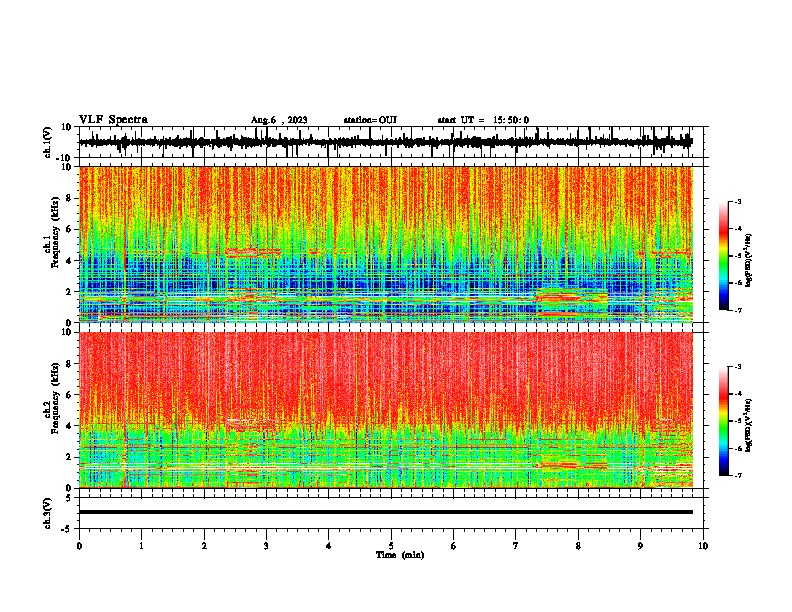Click the "-3" label on ch.1 colorbar
Image resolution: width=792 pixels, height=612 pixels.
(737, 201)
